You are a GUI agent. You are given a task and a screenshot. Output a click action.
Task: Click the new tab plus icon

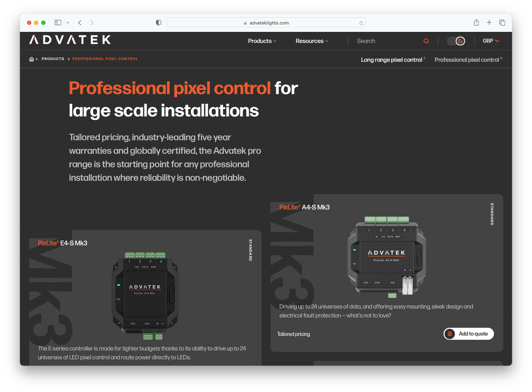489,22
